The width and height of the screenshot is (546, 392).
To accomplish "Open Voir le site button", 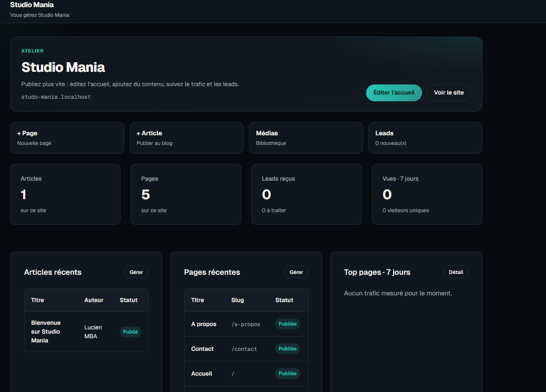I will click(449, 93).
